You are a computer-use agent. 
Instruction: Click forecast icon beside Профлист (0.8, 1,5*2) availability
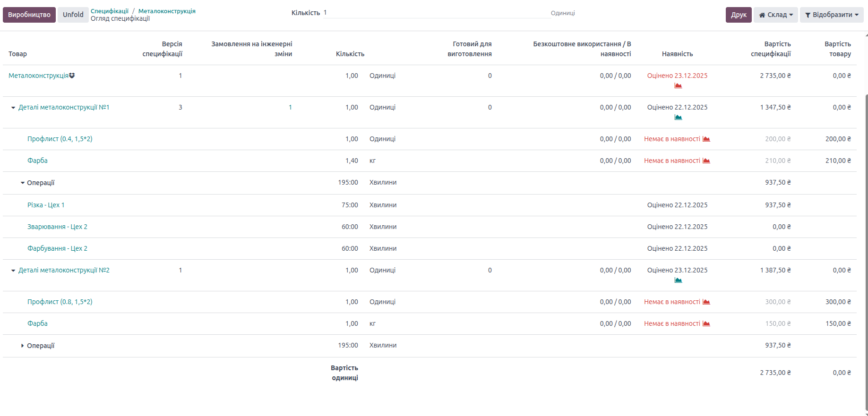pos(706,302)
